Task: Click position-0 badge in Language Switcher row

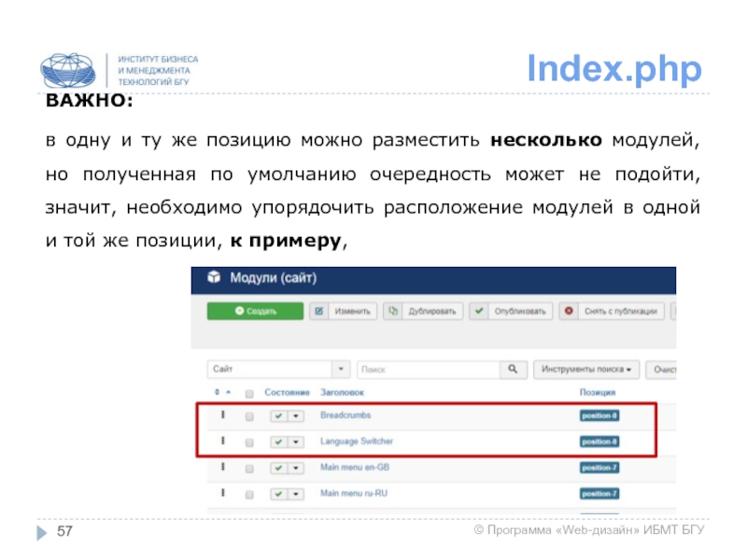Action: pyautogui.click(x=599, y=441)
